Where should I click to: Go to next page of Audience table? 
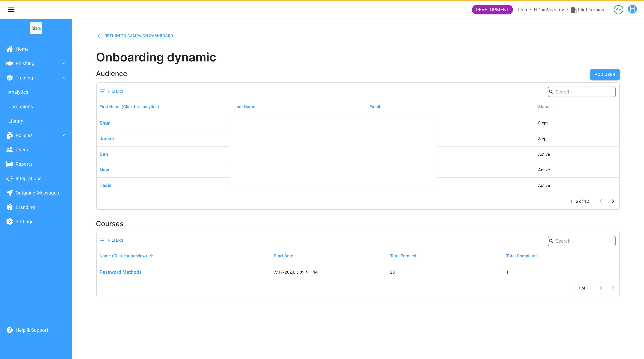pos(613,201)
